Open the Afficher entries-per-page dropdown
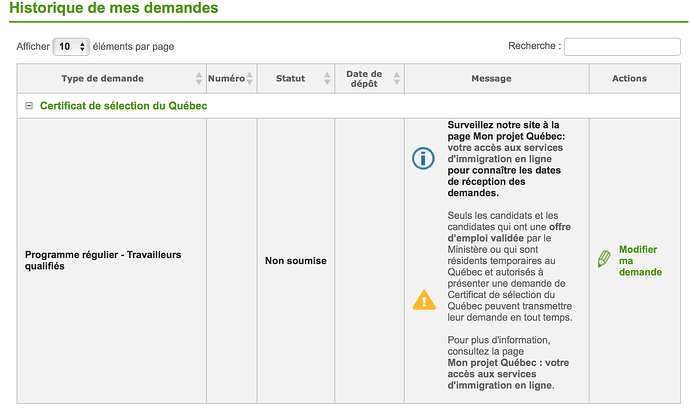The width and height of the screenshot is (690, 409). click(x=70, y=47)
